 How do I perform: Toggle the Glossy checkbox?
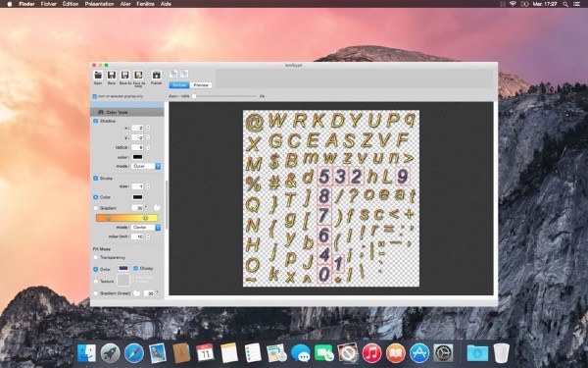click(136, 268)
